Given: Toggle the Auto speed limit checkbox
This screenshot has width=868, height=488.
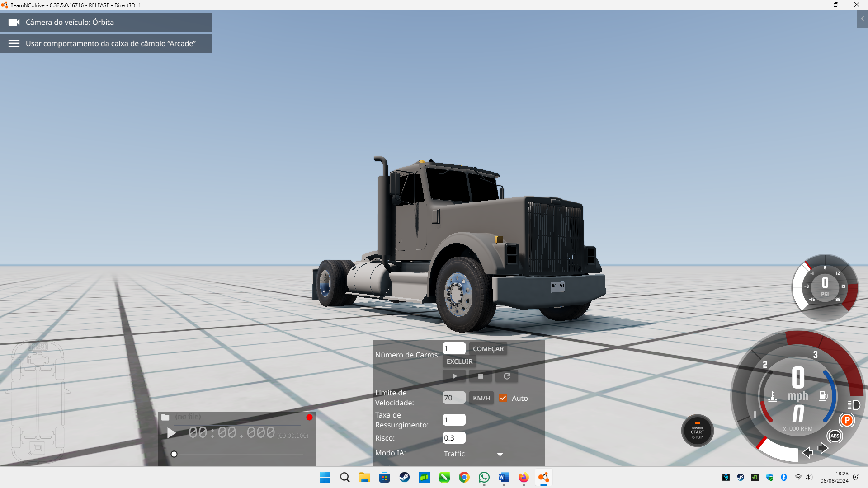Looking at the screenshot, I should click(x=503, y=398).
